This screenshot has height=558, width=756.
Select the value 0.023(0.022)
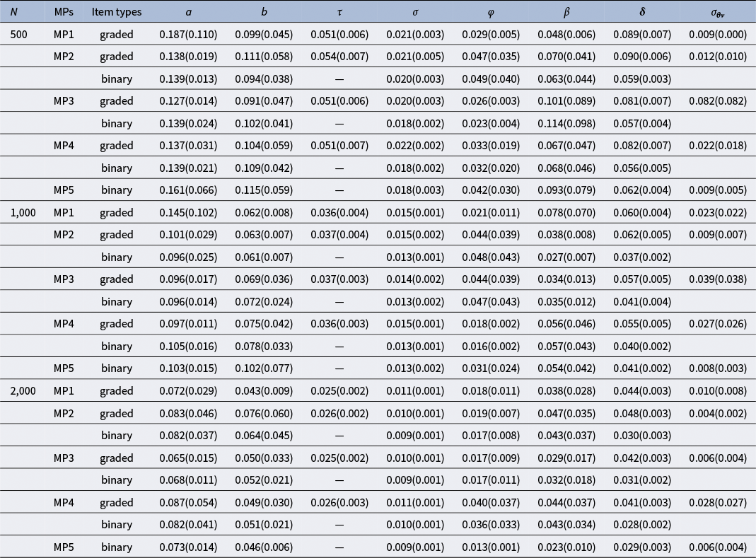718,212
